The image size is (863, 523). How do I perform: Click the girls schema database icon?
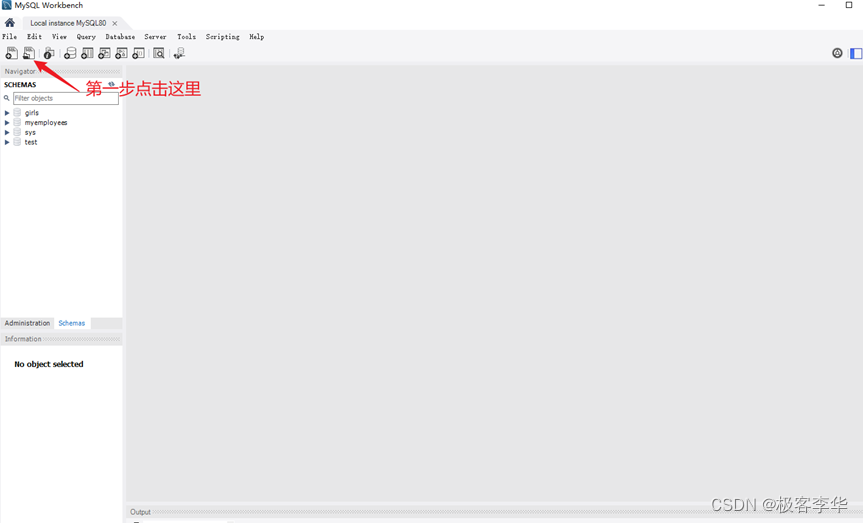click(17, 112)
